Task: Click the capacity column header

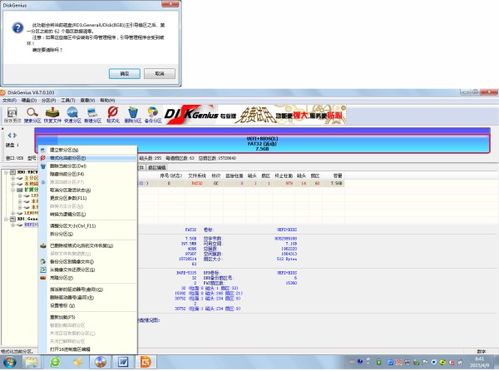Action: pyautogui.click(x=338, y=176)
